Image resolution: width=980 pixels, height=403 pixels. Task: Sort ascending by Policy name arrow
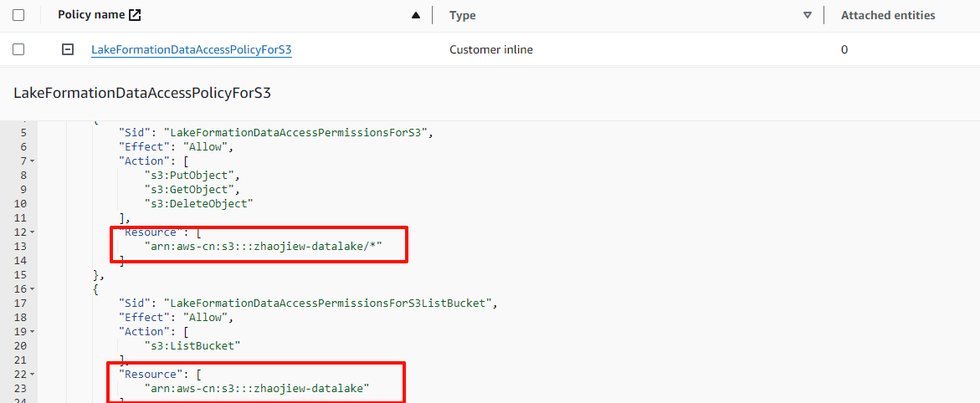[x=416, y=16]
